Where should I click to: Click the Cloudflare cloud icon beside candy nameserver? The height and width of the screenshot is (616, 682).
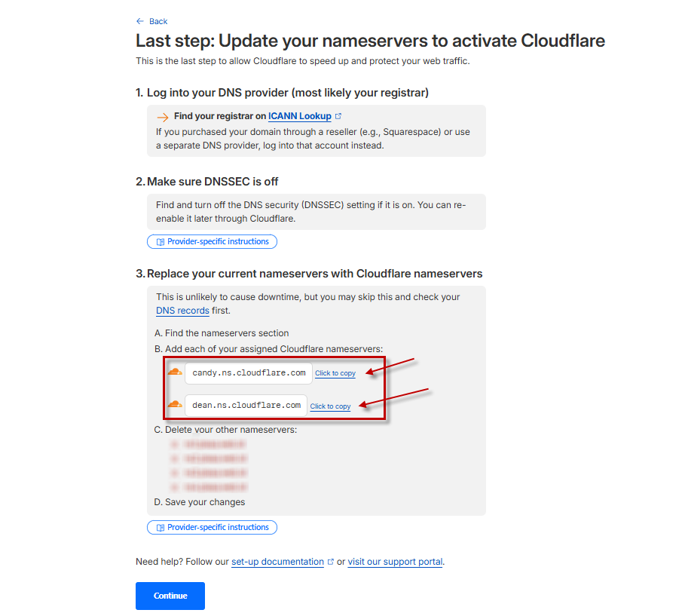174,372
